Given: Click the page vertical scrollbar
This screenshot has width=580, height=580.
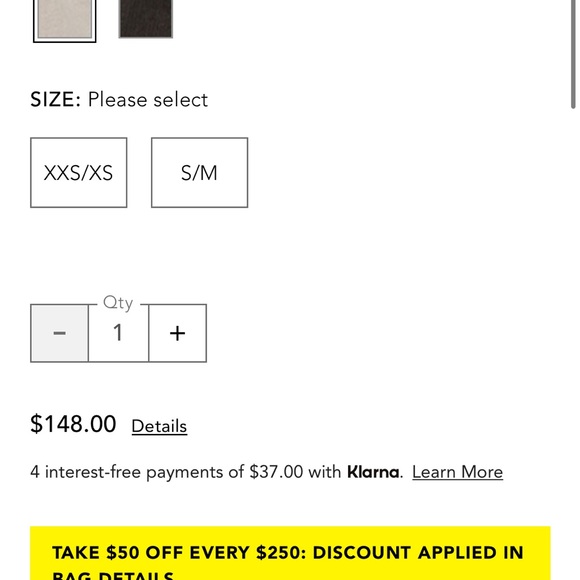Looking at the screenshot, I should point(573,55).
